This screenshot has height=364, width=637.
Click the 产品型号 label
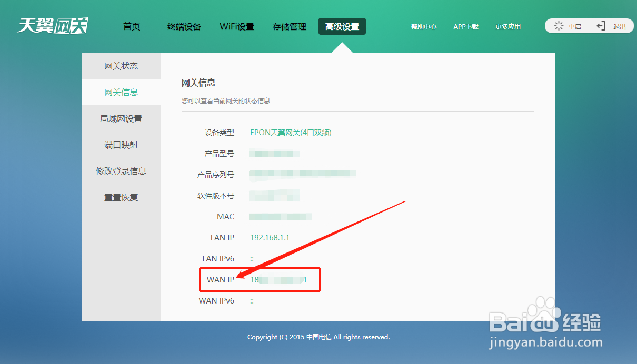coord(220,154)
